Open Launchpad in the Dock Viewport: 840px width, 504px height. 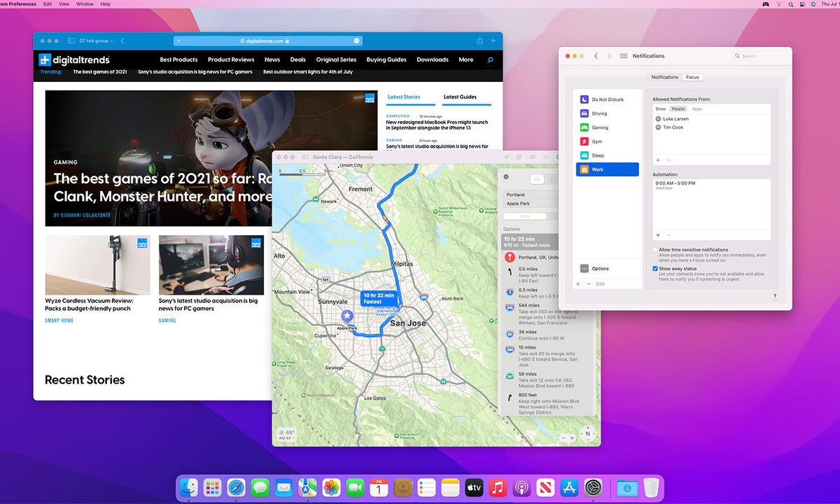(212, 487)
